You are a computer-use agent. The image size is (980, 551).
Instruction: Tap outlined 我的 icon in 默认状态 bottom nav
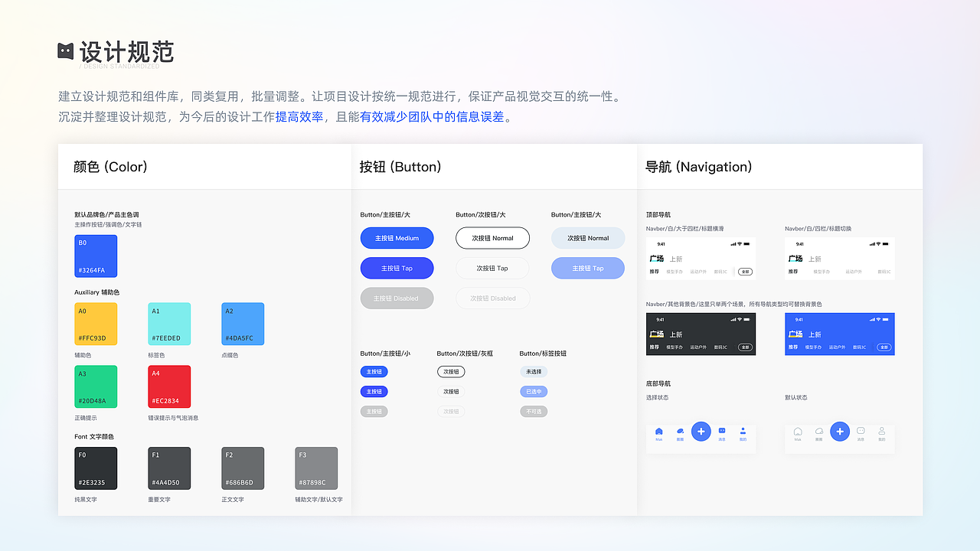pyautogui.click(x=881, y=432)
